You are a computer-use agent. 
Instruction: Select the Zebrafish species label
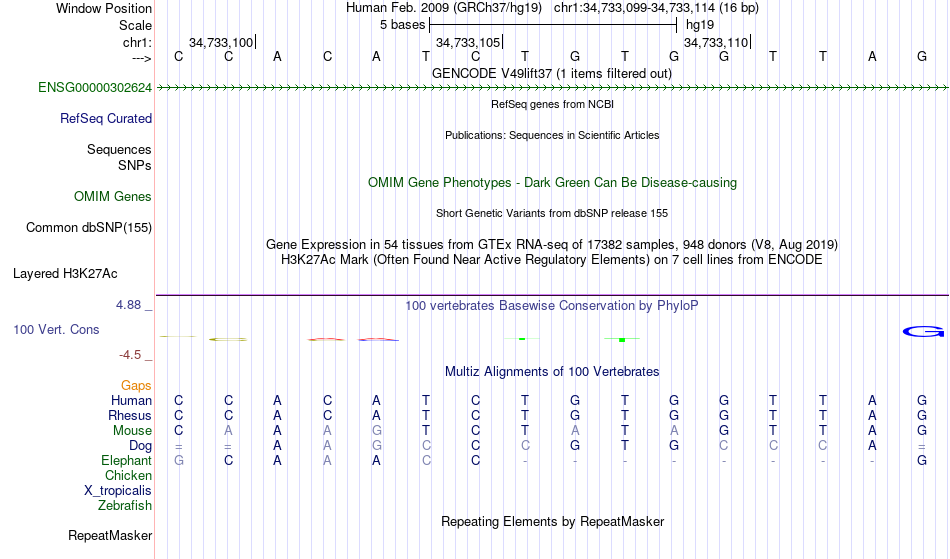125,505
